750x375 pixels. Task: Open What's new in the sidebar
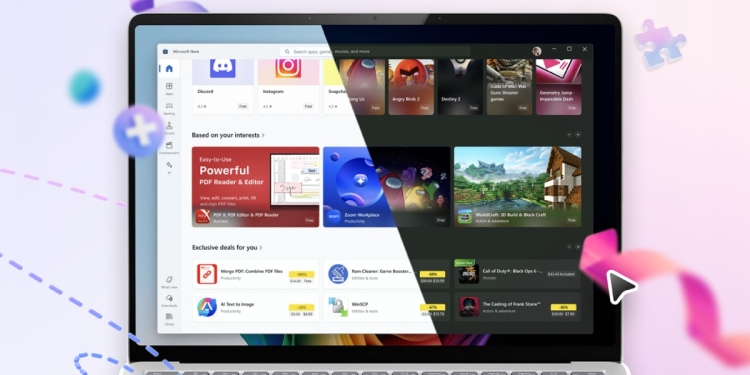[169, 282]
